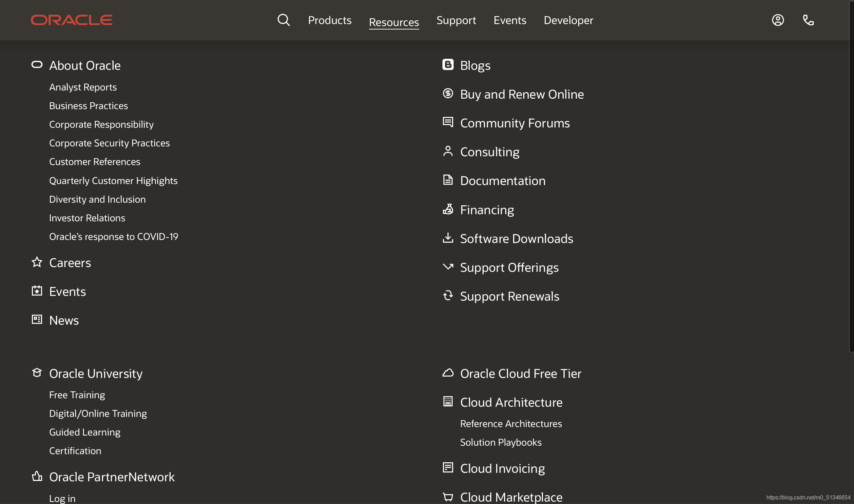Click the phone contact icon
This screenshot has height=504, width=854.
tap(808, 20)
